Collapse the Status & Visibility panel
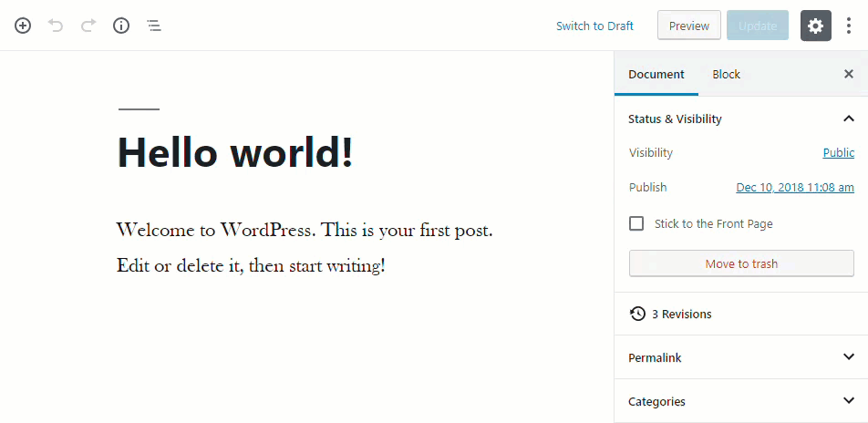Image resolution: width=868 pixels, height=423 pixels. (740, 119)
